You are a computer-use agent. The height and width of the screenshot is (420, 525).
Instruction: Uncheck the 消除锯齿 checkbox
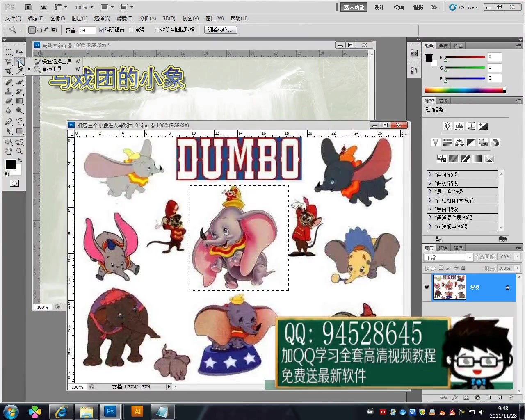tap(101, 30)
